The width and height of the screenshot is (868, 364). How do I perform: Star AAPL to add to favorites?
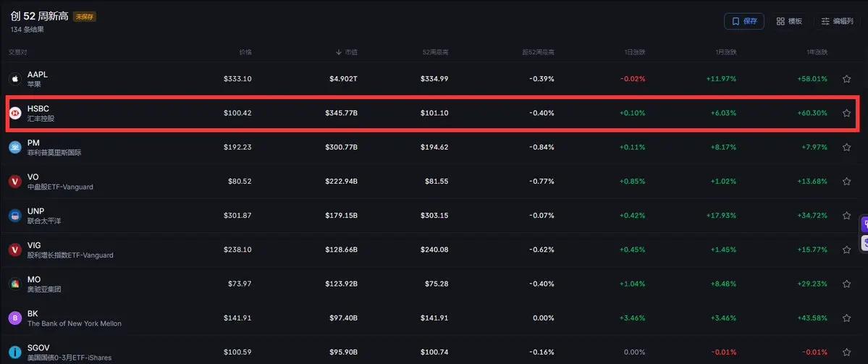pos(846,79)
